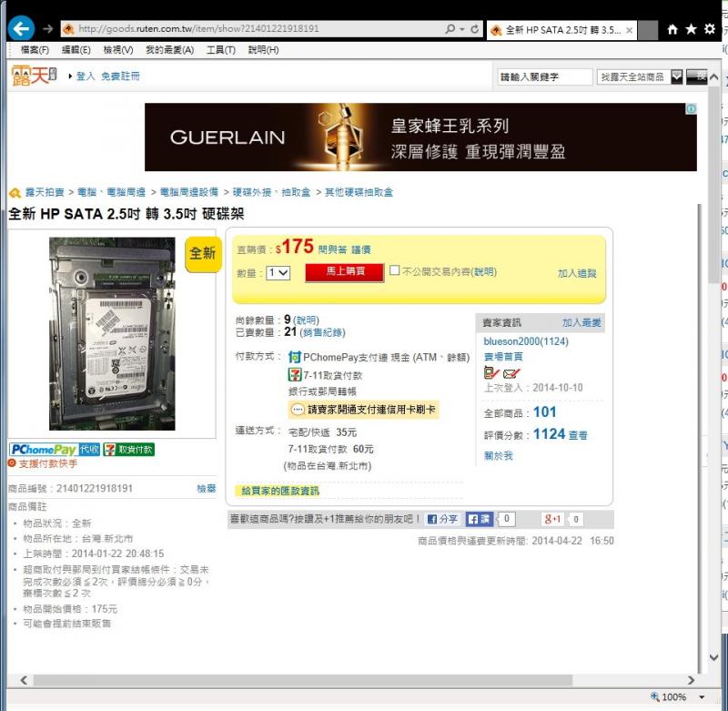Click the 其他硬碟抽取盒 breadcrumb
The image size is (728, 711).
pyautogui.click(x=359, y=192)
